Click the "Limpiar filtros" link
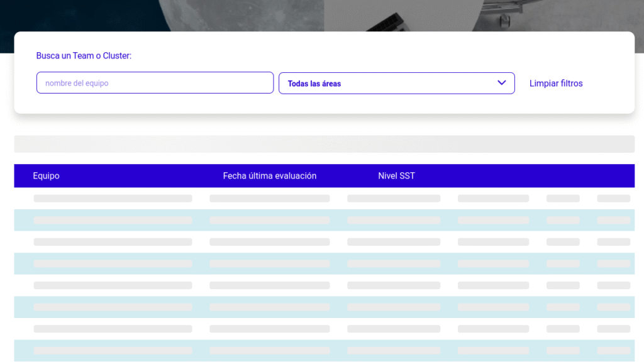Image resolution: width=644 pixels, height=362 pixels. 556,83
